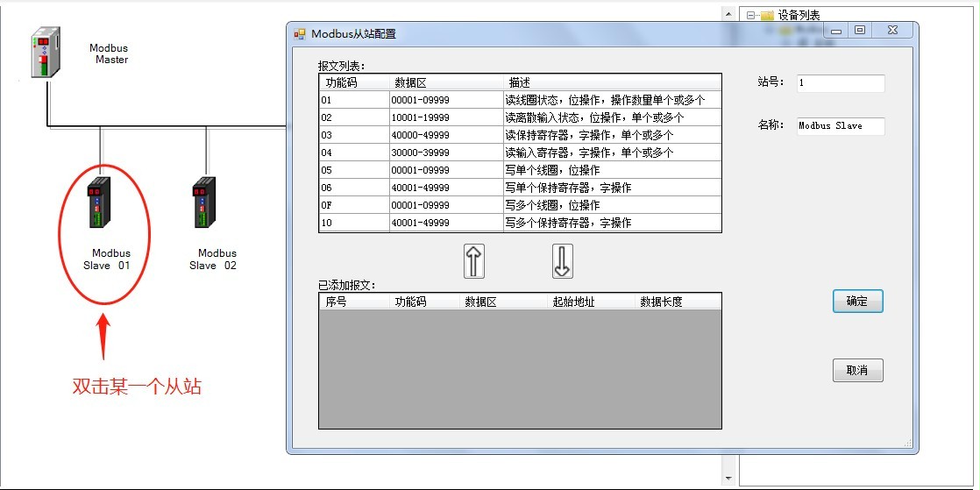Maximize the Modbus从站配置 dialog
980x490 pixels.
(860, 31)
